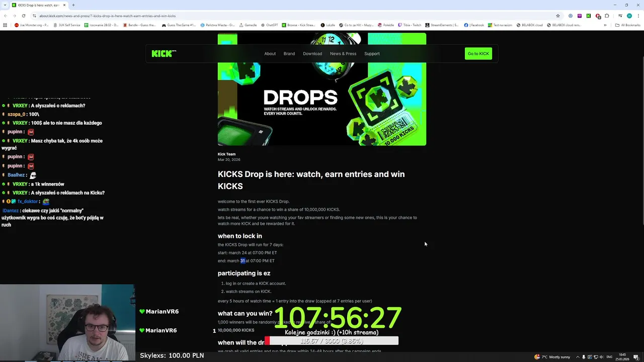The image size is (644, 362).
Task: Open LoLdle bookmark
Action: coord(328,25)
